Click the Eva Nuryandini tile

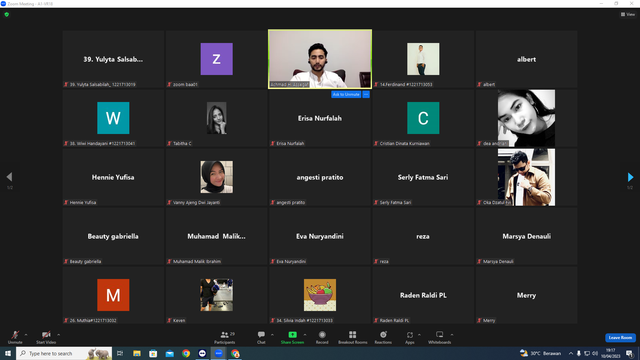[x=320, y=236]
